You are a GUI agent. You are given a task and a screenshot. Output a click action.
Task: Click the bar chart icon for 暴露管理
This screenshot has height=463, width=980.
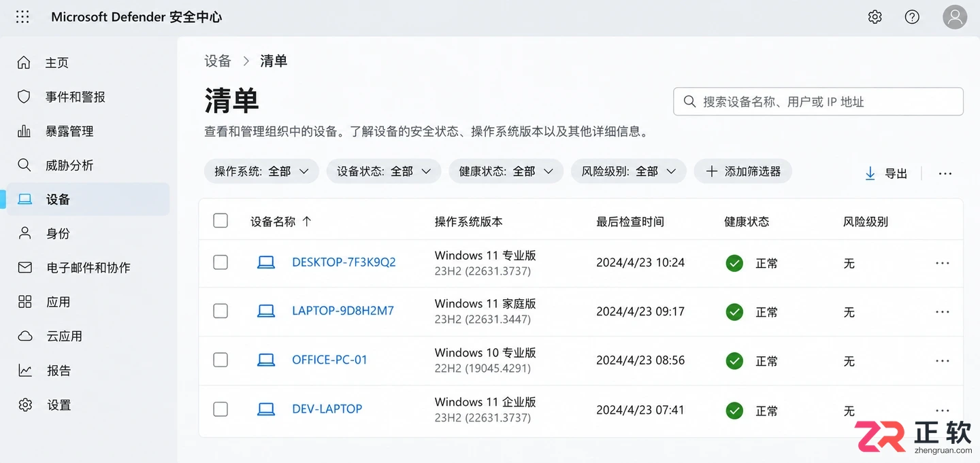(x=24, y=131)
